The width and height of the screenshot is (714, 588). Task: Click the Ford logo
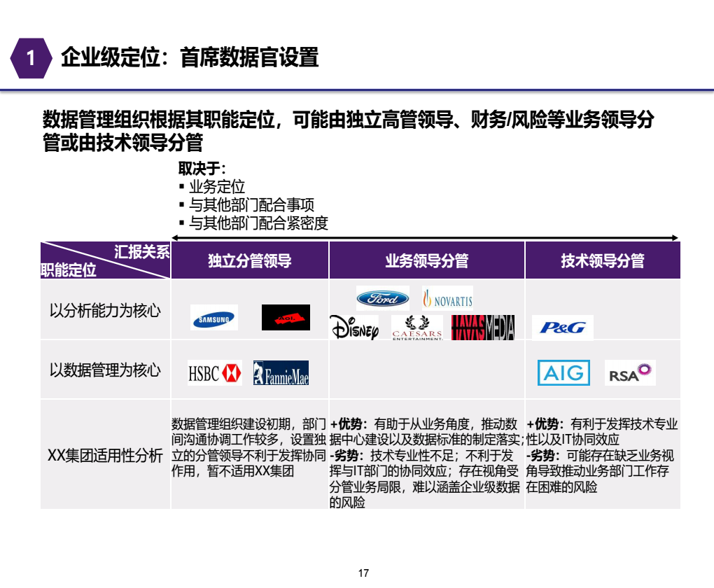(382, 298)
